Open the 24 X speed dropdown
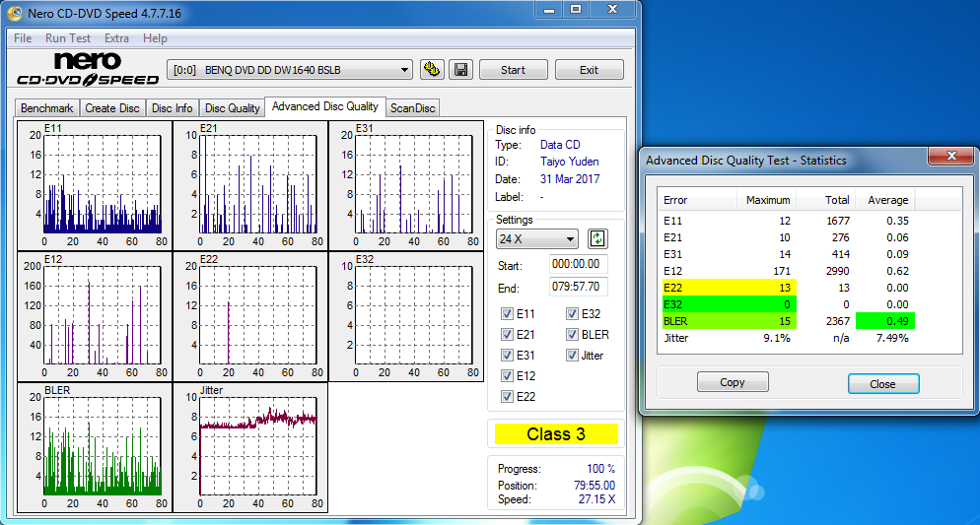 tap(537, 239)
